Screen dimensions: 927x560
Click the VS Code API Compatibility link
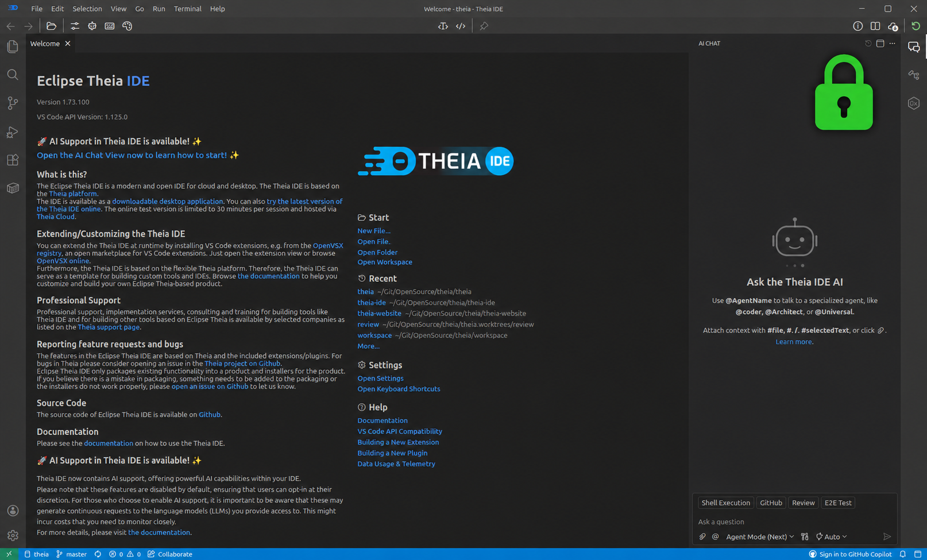click(x=400, y=431)
